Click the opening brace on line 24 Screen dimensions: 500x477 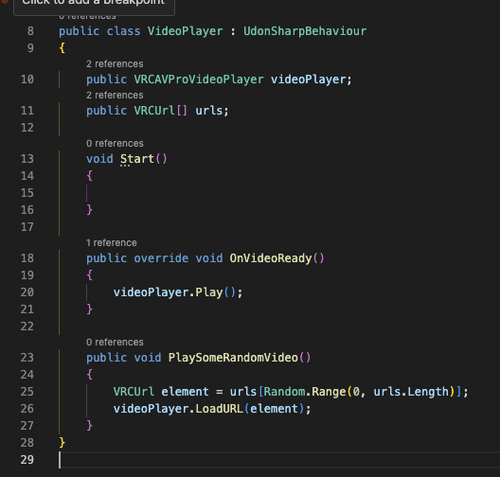[x=89, y=374]
